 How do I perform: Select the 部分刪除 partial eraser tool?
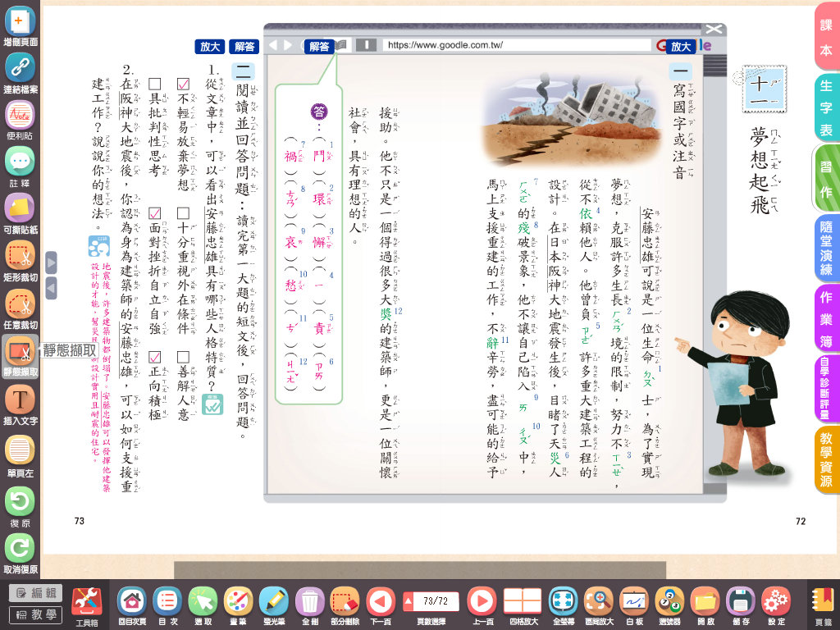click(345, 606)
